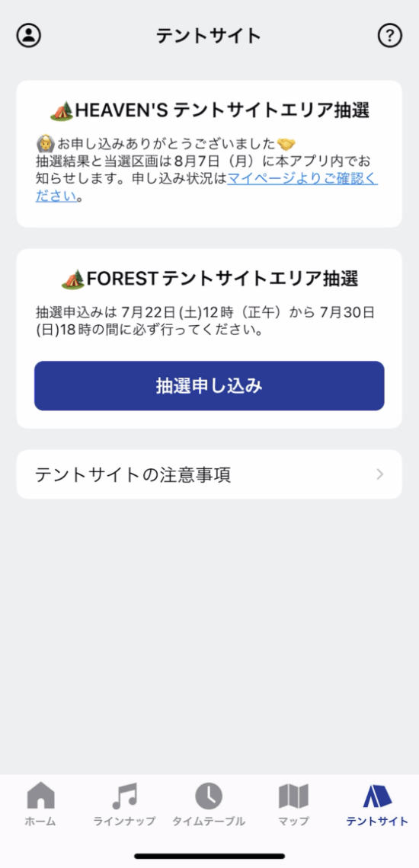Tap the timetable clock icon
This screenshot has width=419, height=868.
209,796
